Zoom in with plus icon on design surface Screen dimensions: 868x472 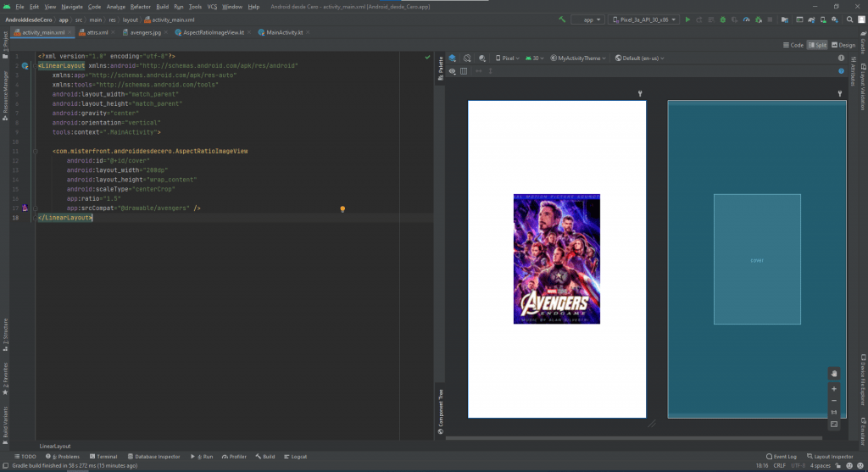click(834, 388)
